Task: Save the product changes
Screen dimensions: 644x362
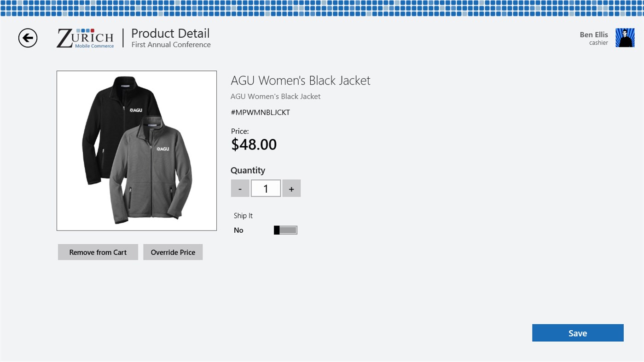Action: point(577,333)
